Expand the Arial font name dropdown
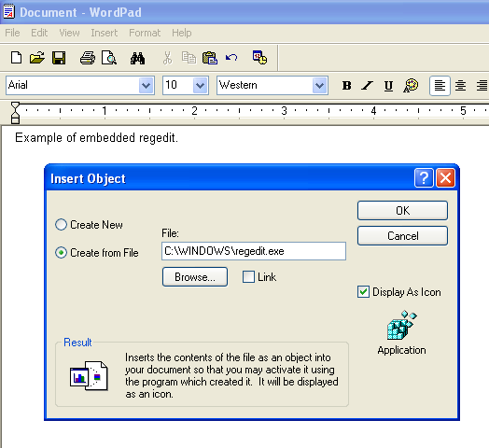Screen dimensions: 489x448 pyautogui.click(x=146, y=85)
